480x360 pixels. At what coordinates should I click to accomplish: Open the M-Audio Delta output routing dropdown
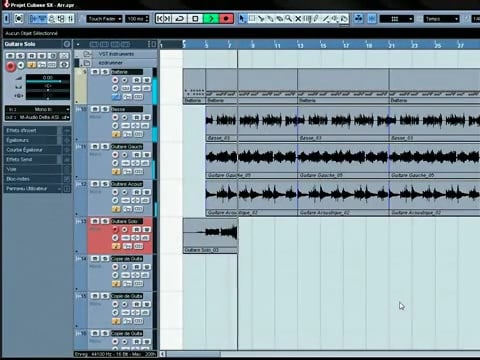pos(38,117)
